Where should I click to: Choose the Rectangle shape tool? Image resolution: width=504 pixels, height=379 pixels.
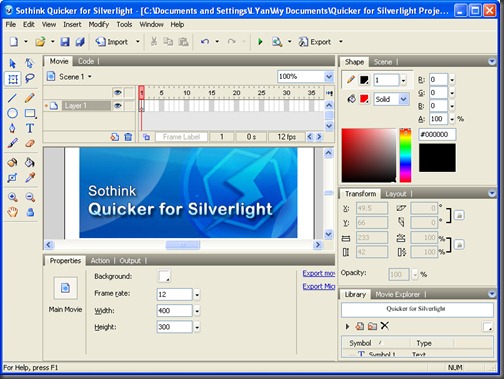pos(30,113)
